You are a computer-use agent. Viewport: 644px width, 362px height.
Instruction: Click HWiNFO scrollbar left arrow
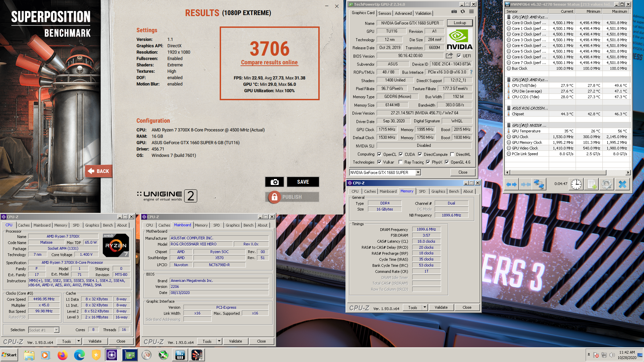point(507,172)
